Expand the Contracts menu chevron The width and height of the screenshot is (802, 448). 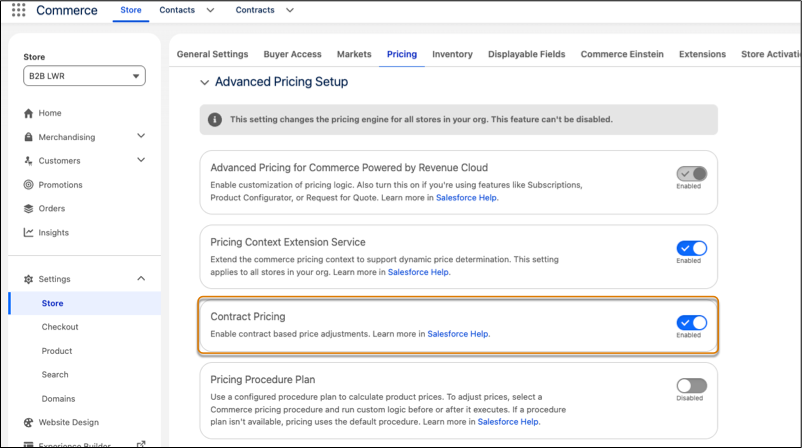click(290, 10)
